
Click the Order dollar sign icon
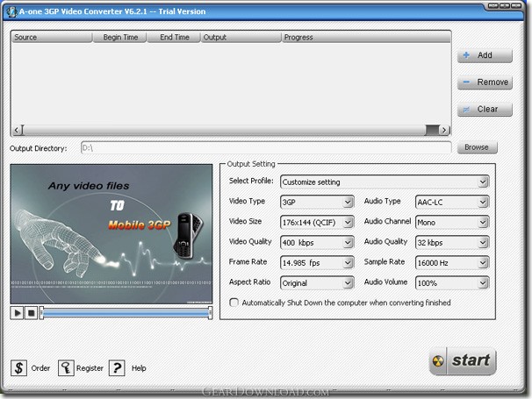click(x=18, y=367)
